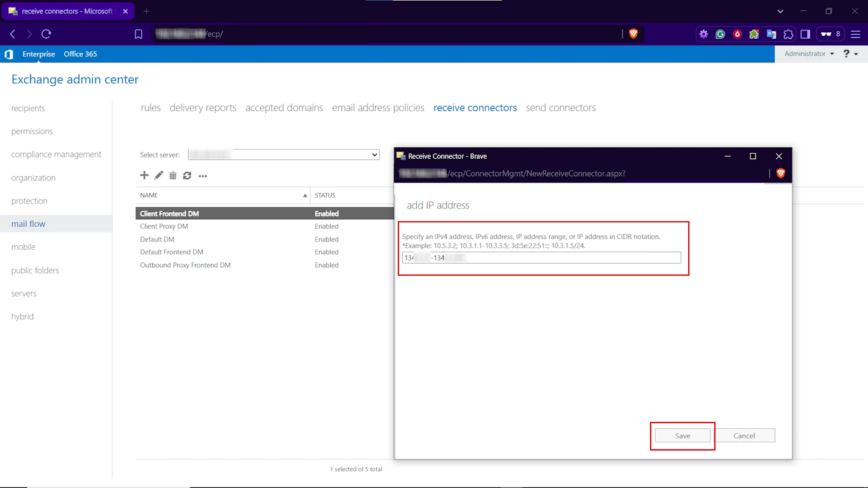Go to mobile in the sidebar

tap(24, 247)
